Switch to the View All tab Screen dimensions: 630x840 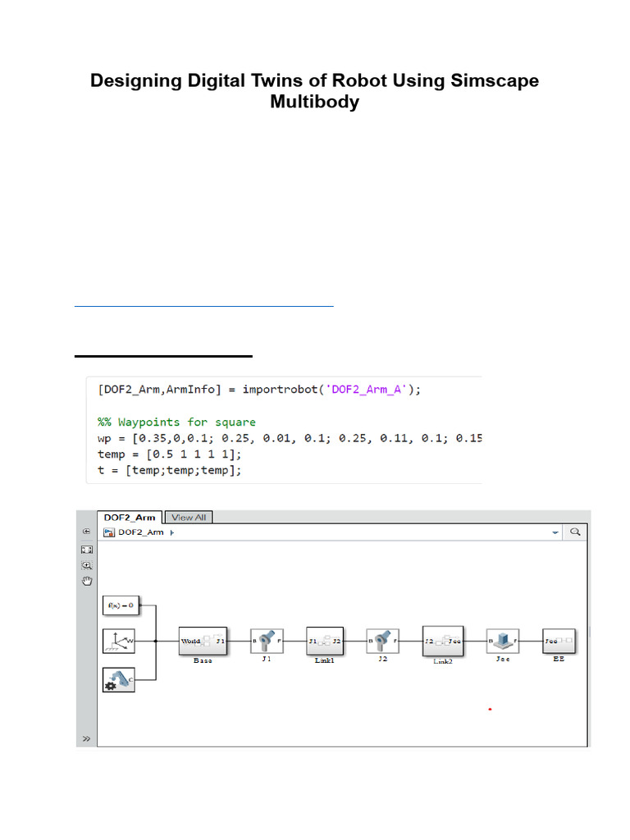pos(189,518)
